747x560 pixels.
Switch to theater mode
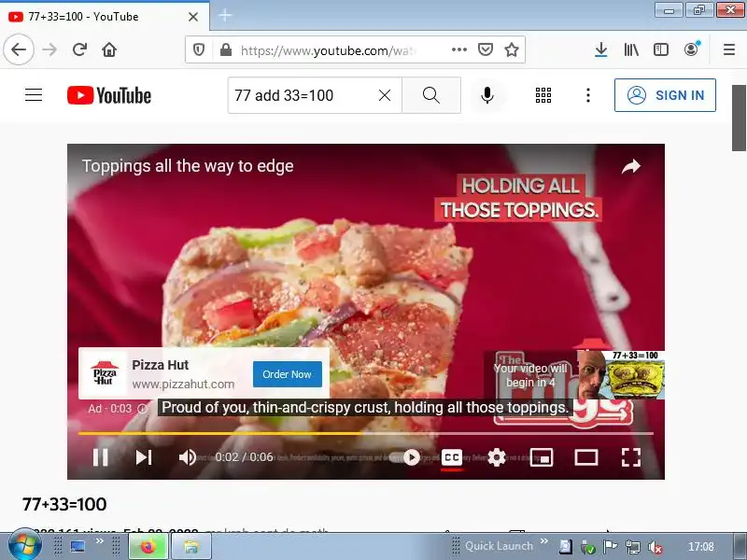coord(586,457)
